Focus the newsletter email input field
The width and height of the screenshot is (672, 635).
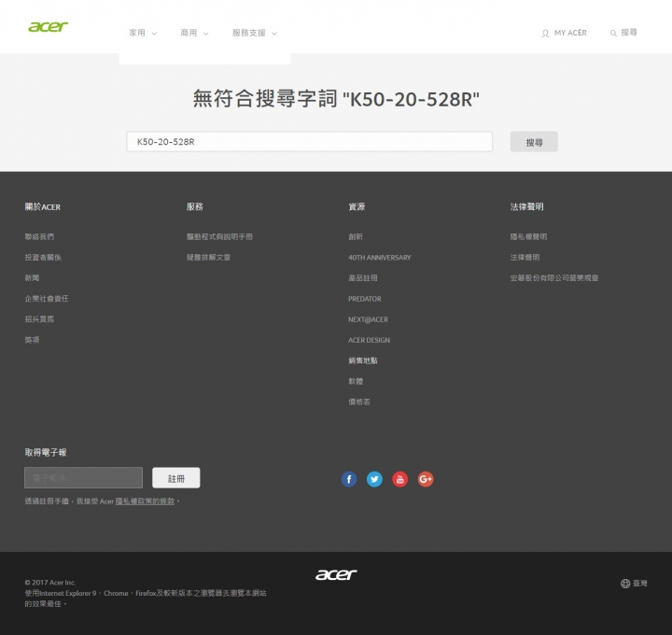pyautogui.click(x=84, y=477)
